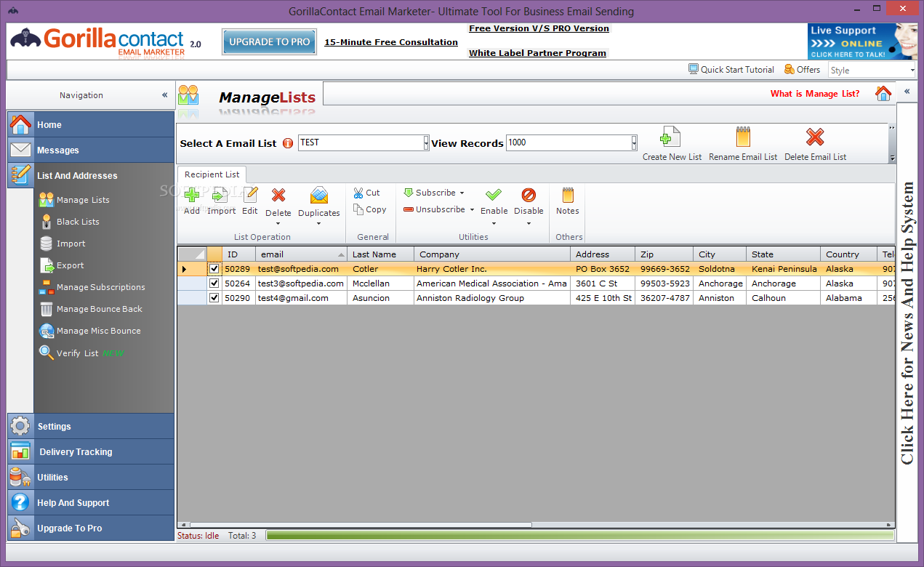This screenshot has width=924, height=567.
Task: Open the Messages navigation section
Action: pos(91,150)
